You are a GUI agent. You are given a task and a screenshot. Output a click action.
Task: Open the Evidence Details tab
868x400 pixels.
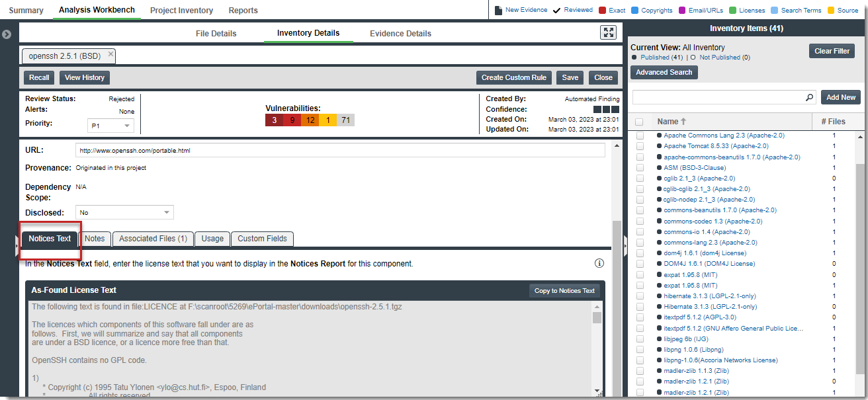coord(400,33)
